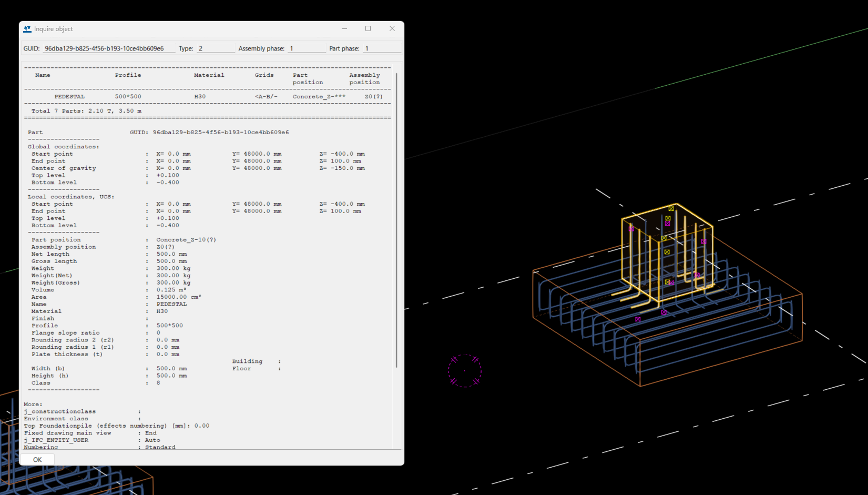868x495 pixels.
Task: Focus the Type field showing 2
Action: click(x=216, y=48)
